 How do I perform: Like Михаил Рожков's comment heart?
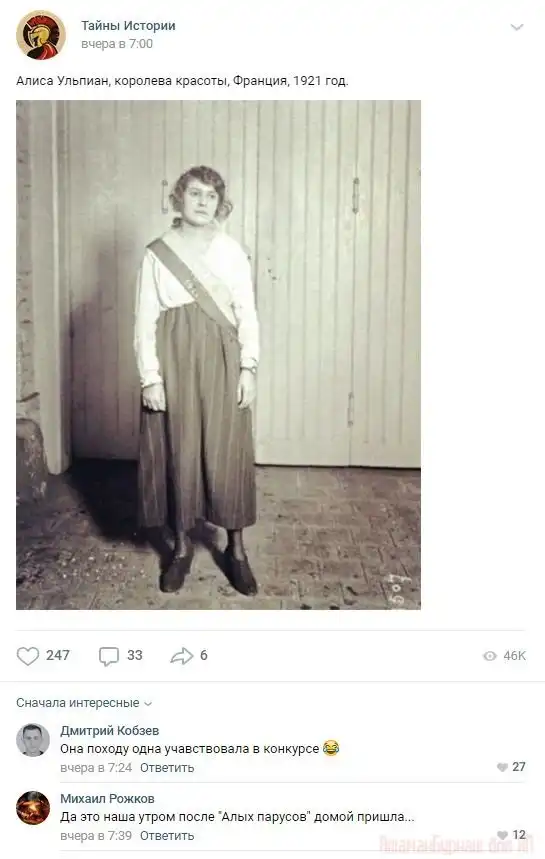(x=502, y=835)
